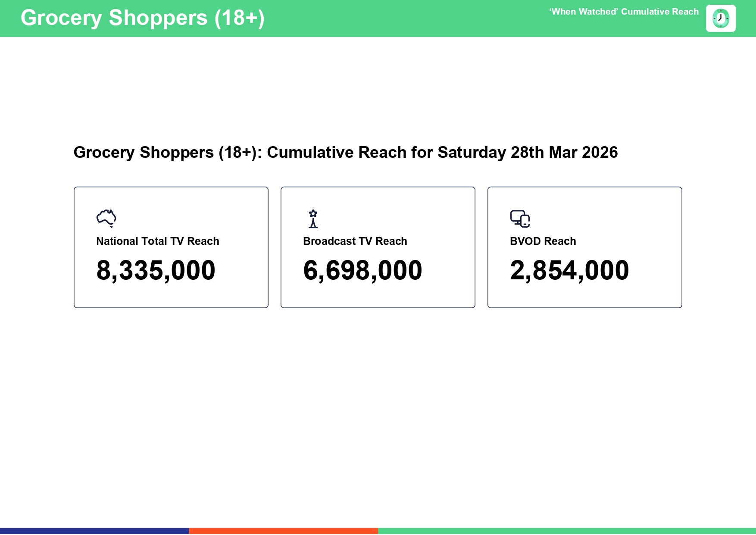This screenshot has width=756, height=535.
Task: Select the antenna icon above Broadcast TV Reach
Action: (313, 218)
